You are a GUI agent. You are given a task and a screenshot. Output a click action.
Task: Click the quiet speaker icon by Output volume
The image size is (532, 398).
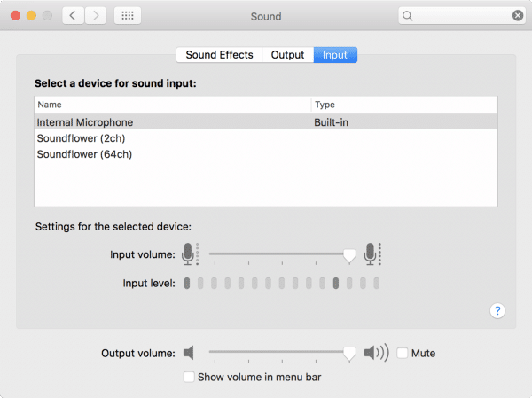189,353
